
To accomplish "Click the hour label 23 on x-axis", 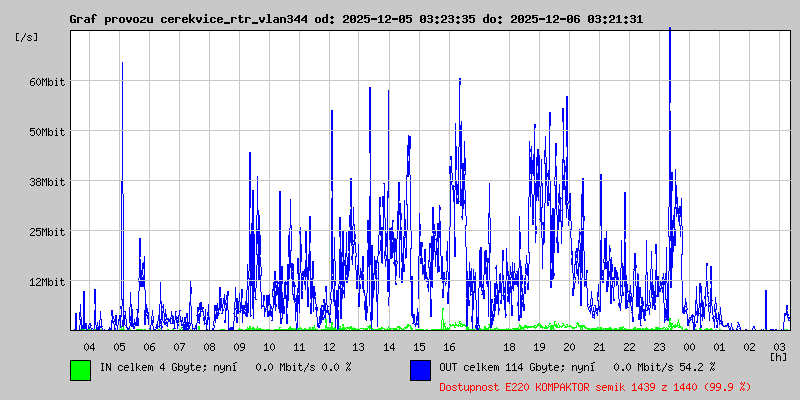I will click(660, 347).
